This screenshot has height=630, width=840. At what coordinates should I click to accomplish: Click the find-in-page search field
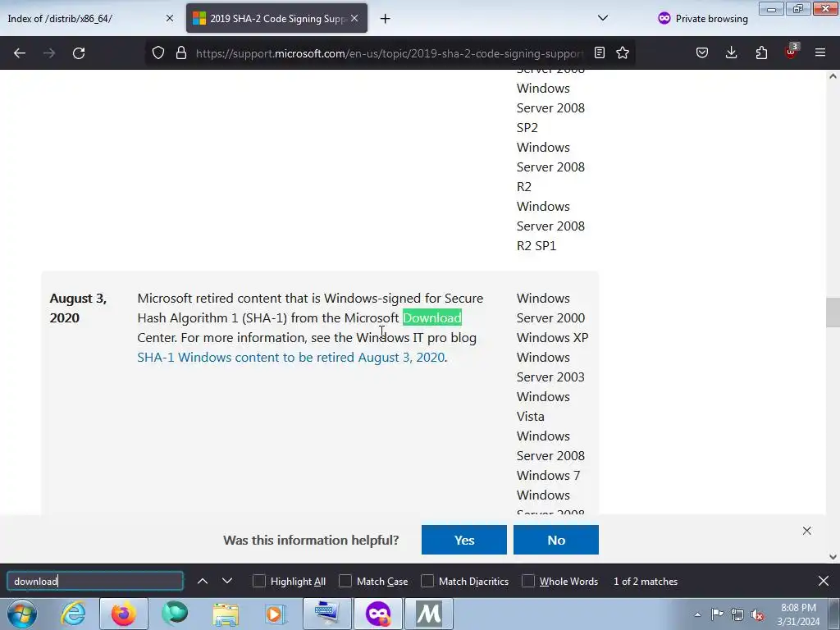(x=95, y=582)
